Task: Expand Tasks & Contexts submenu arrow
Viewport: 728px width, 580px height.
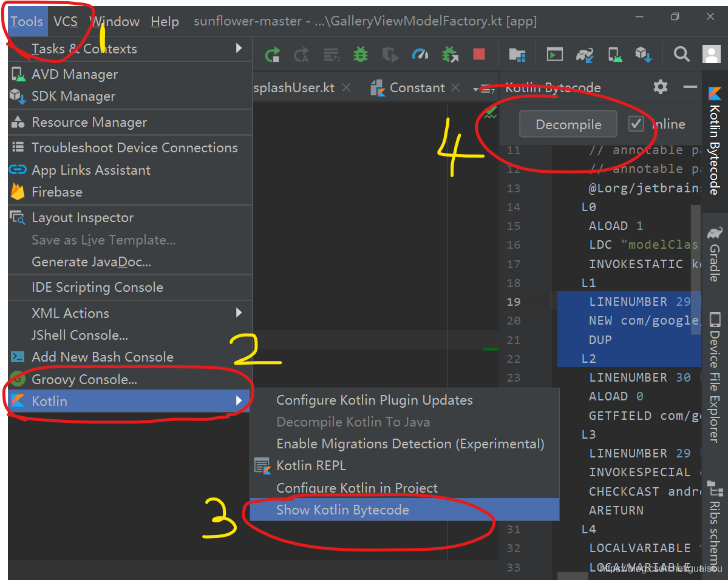Action: pos(239,48)
